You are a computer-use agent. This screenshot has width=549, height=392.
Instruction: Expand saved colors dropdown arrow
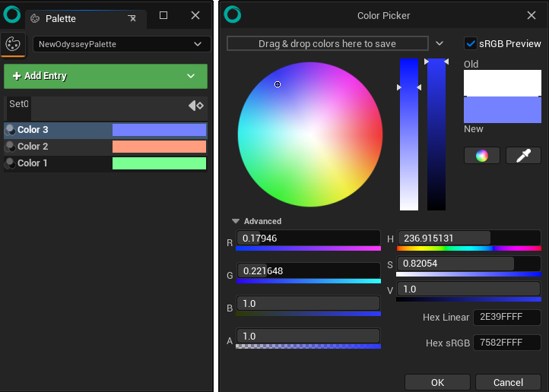click(440, 44)
